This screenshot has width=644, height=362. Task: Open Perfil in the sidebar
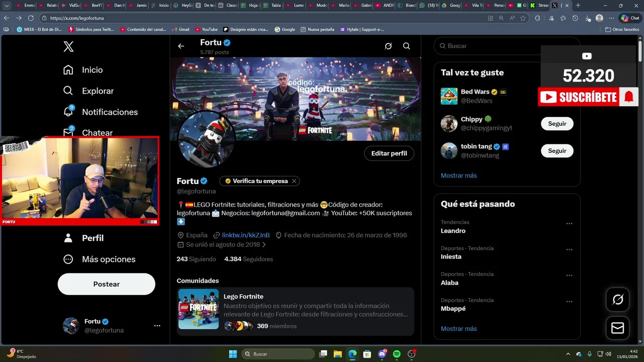coord(84,238)
